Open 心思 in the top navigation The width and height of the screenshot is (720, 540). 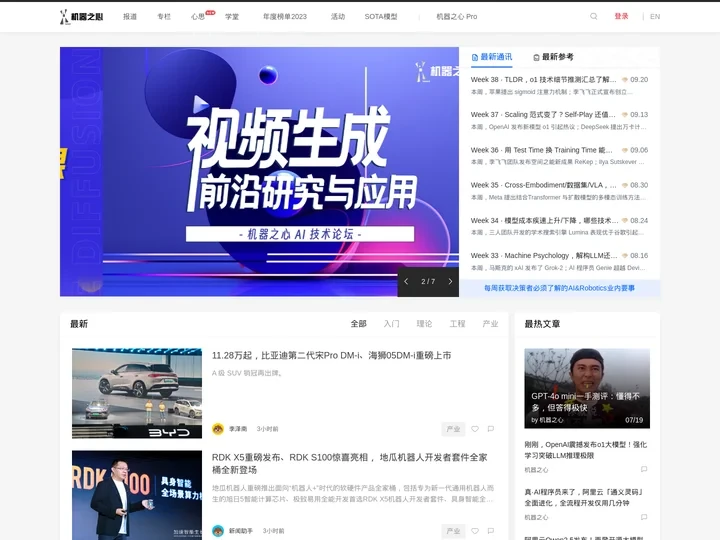[x=198, y=17]
